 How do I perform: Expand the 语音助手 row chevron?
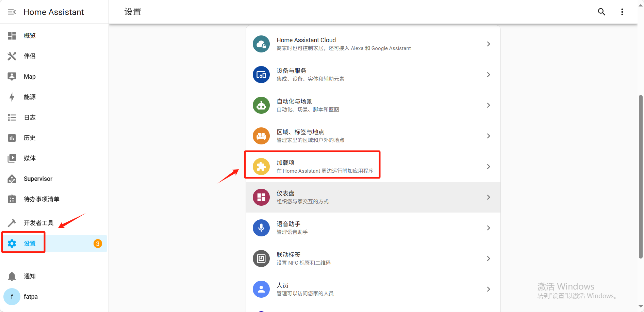coord(489,228)
